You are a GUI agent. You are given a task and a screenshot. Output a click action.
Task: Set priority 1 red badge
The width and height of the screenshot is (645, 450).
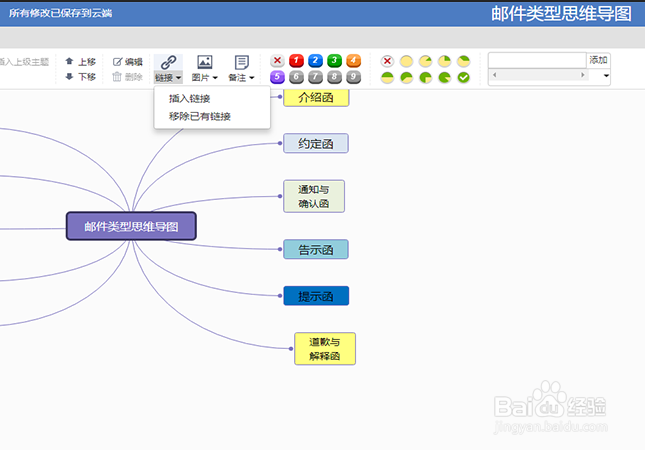click(x=296, y=60)
